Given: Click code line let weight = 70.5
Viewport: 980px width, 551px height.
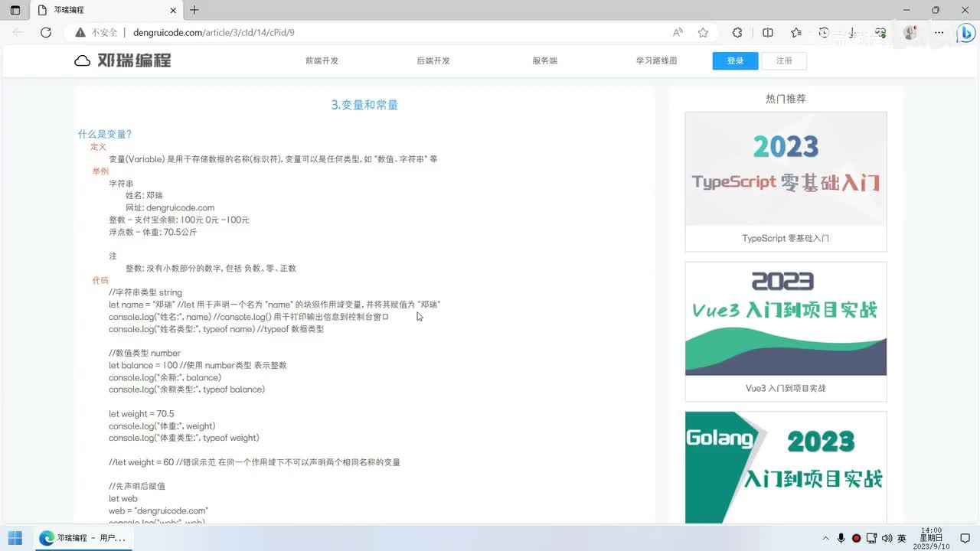Looking at the screenshot, I should tap(142, 413).
